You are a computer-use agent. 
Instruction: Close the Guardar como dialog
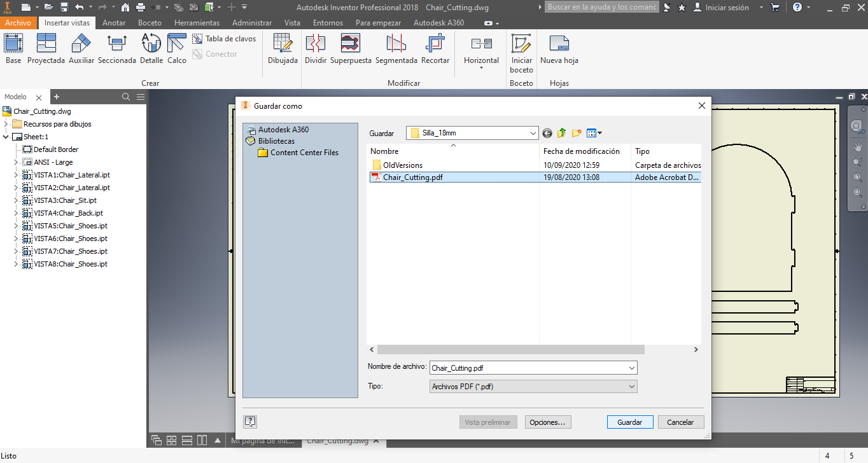[x=702, y=106]
